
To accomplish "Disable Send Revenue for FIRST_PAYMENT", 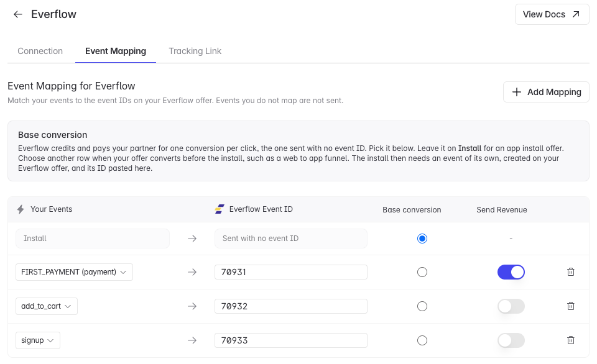I will 511,272.
